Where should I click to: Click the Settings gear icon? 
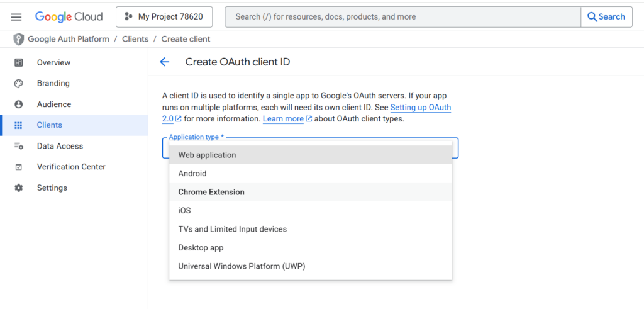coord(18,188)
